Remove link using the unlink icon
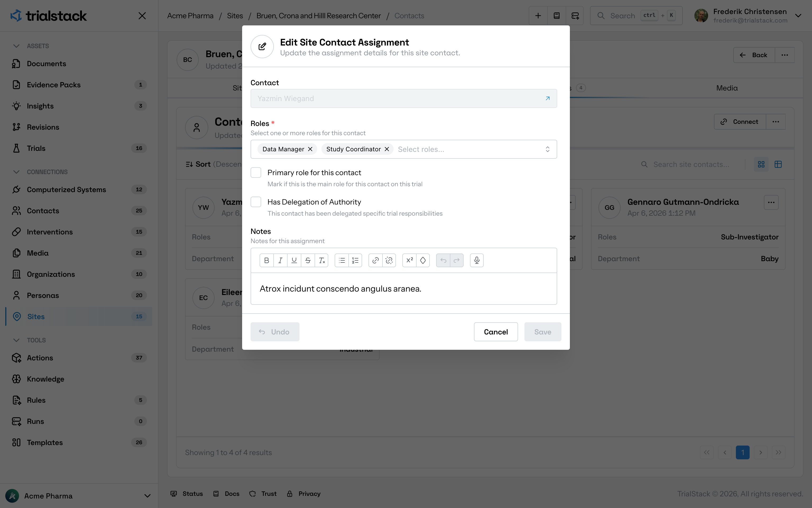 click(x=389, y=260)
